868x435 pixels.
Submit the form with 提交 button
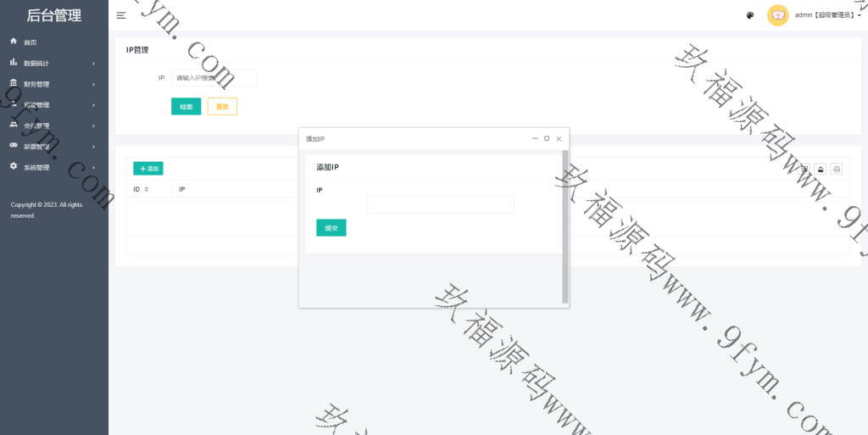tap(331, 227)
